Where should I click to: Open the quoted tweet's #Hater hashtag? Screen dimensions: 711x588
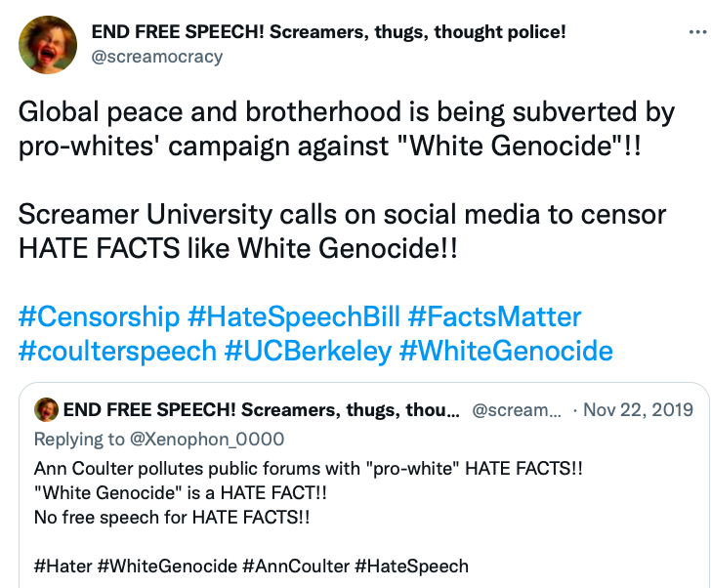click(63, 567)
